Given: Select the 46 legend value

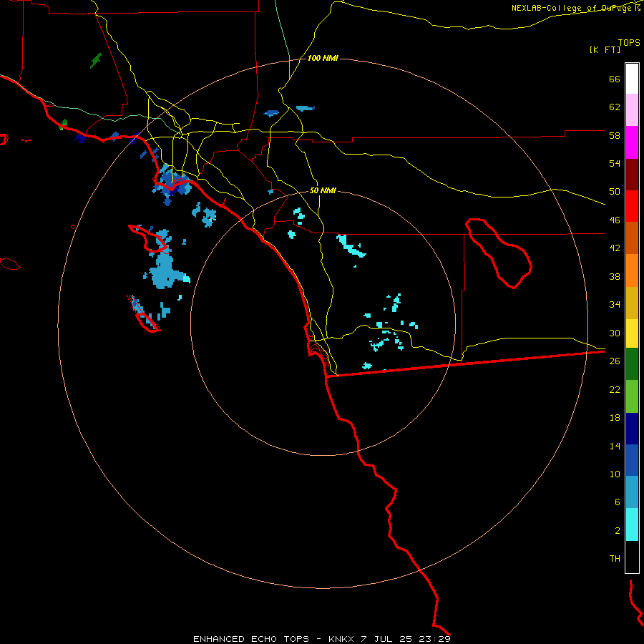Looking at the screenshot, I should point(615,220).
